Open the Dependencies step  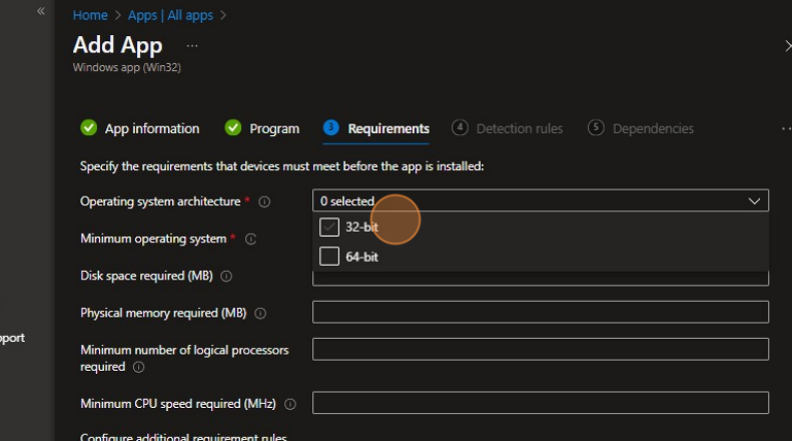coord(641,128)
